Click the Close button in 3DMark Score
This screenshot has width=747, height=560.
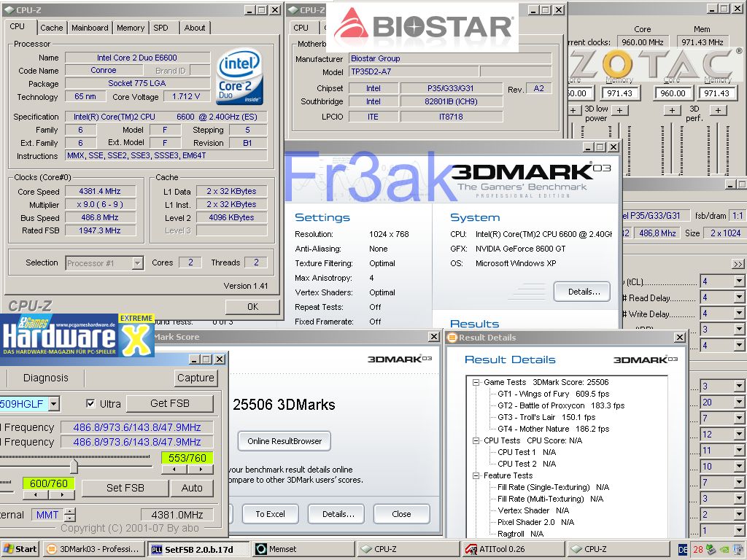click(x=401, y=514)
